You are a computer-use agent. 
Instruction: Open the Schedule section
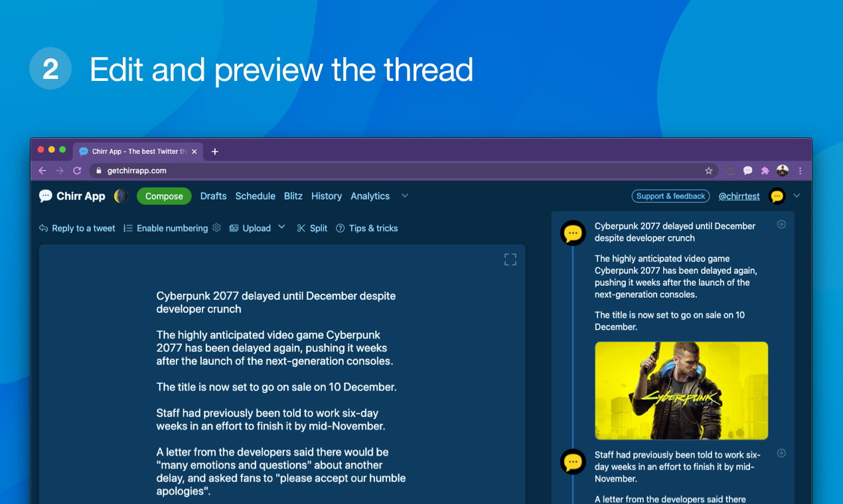coord(256,196)
